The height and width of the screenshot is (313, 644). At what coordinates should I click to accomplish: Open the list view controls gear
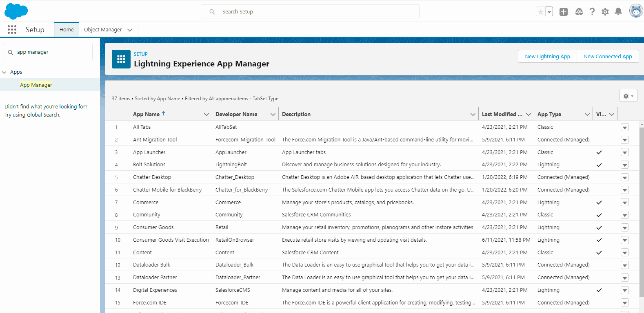[x=628, y=96]
